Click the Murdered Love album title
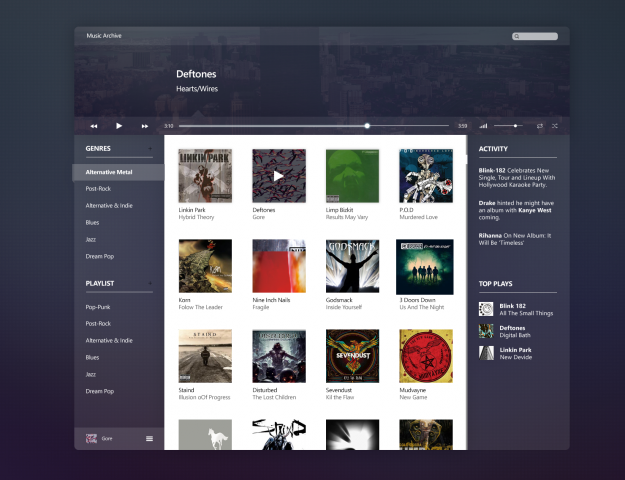The image size is (625, 480). click(x=419, y=217)
